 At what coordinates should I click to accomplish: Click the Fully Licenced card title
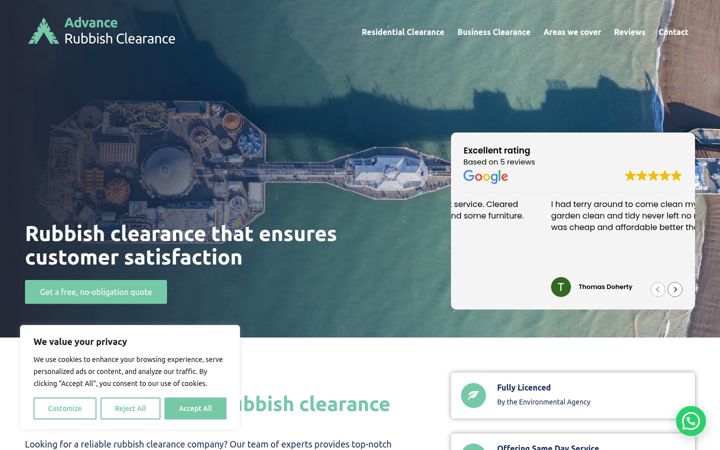(x=523, y=388)
